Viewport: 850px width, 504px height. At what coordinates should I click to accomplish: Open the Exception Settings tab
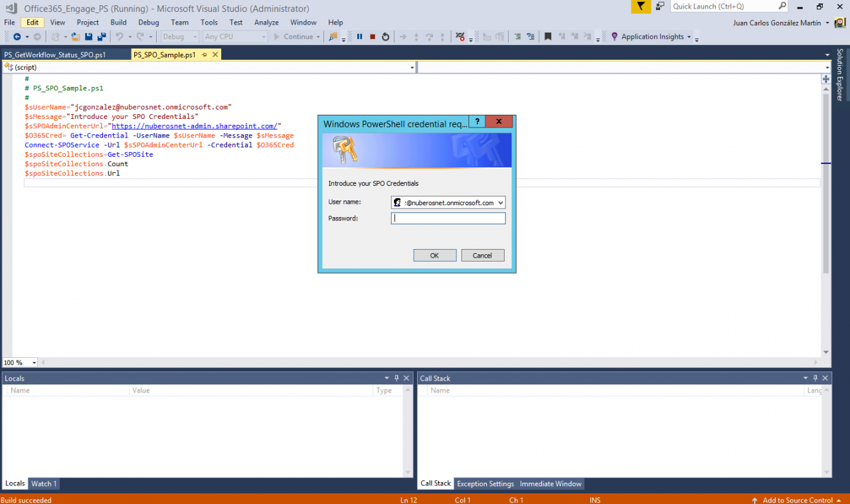click(485, 483)
